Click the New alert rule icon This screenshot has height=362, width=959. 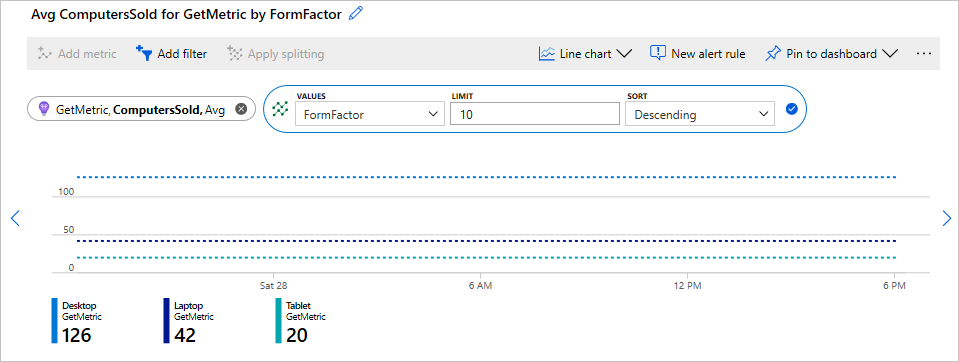pyautogui.click(x=657, y=53)
